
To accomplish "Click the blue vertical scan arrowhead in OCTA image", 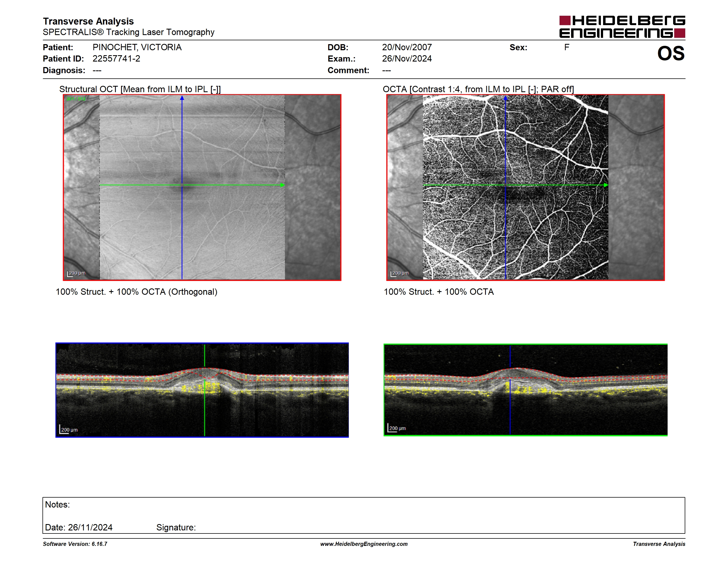I will tap(505, 98).
